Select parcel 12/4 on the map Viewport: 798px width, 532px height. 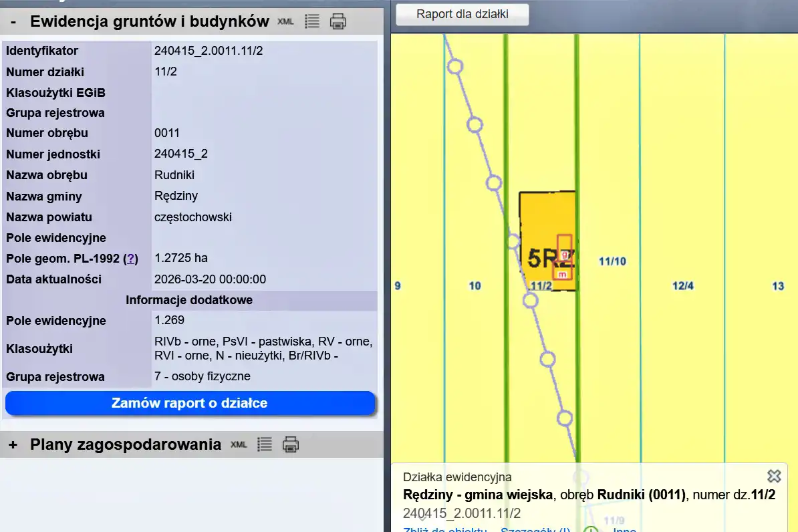tap(682, 286)
